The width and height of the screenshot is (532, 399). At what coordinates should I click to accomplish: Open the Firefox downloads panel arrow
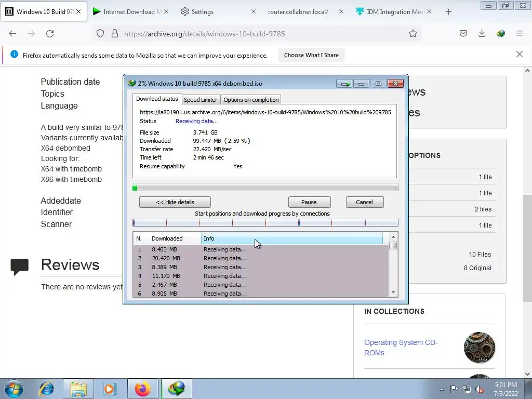pyautogui.click(x=482, y=33)
